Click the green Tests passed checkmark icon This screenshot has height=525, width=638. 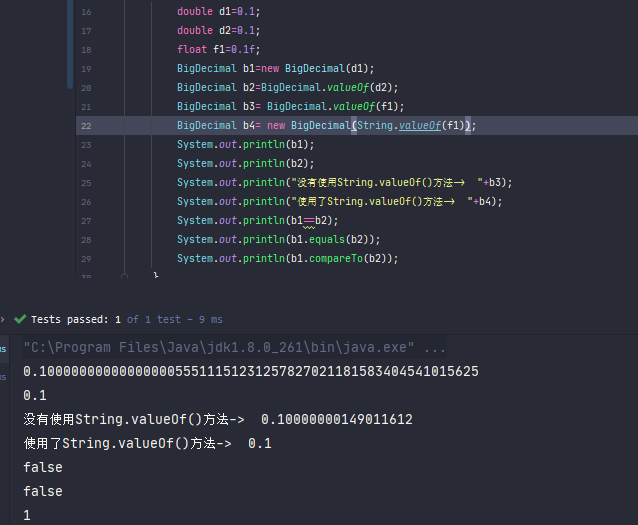coord(20,319)
